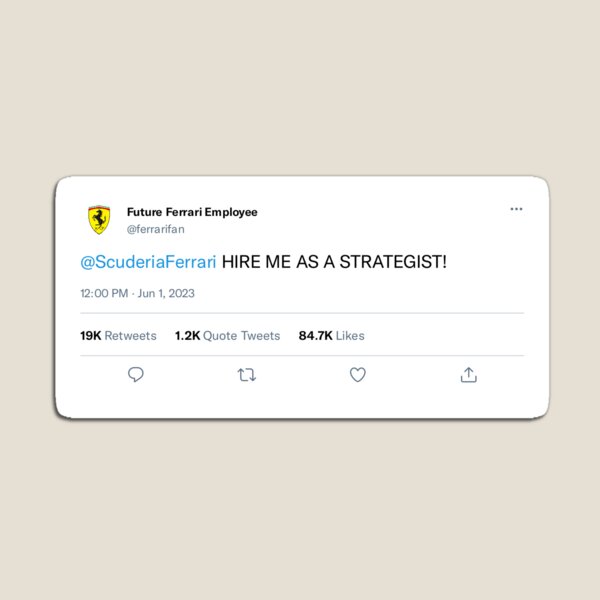The height and width of the screenshot is (600, 600).
Task: Click the reply speech bubble icon
Action: 136,375
